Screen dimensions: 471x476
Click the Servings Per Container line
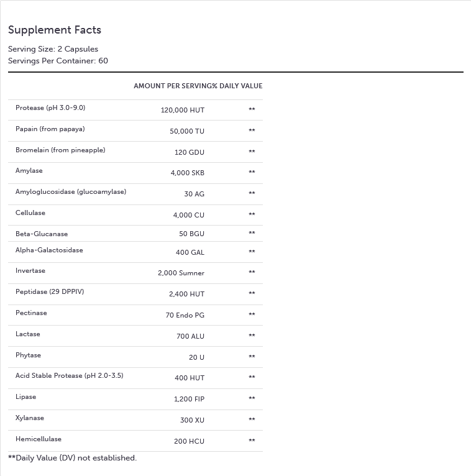pyautogui.click(x=58, y=61)
